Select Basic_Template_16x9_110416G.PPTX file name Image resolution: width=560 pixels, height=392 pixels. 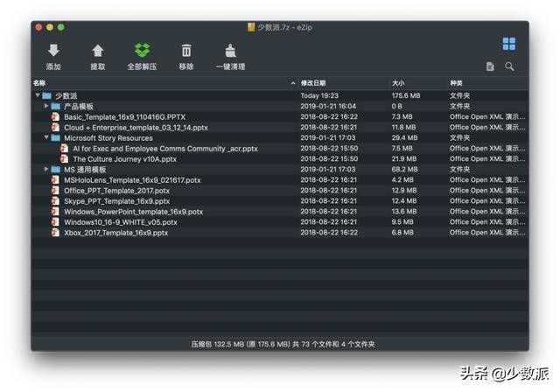point(124,117)
